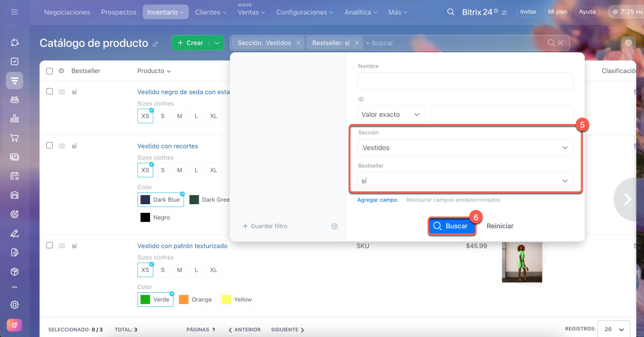Click the pin icon beside Catálogo de producto
The width and height of the screenshot is (644, 337).
coord(155,44)
